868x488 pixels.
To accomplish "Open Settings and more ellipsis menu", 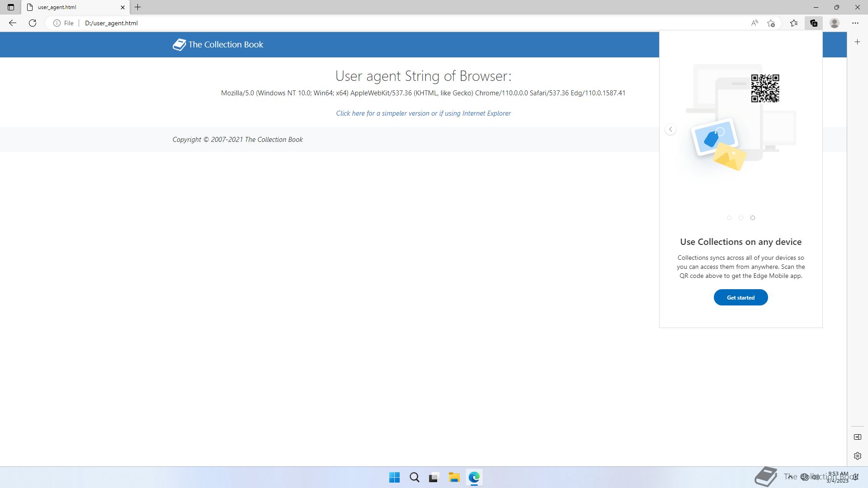I will click(x=855, y=23).
